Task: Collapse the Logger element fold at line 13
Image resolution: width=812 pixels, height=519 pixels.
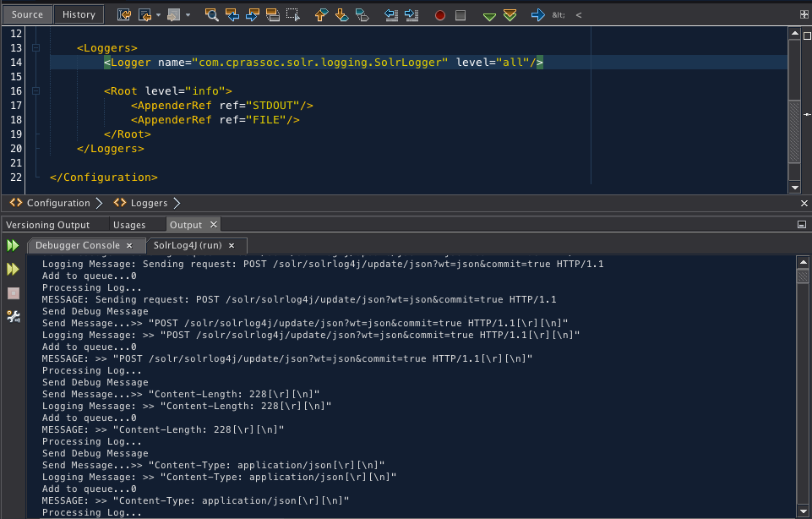Action: (x=35, y=48)
